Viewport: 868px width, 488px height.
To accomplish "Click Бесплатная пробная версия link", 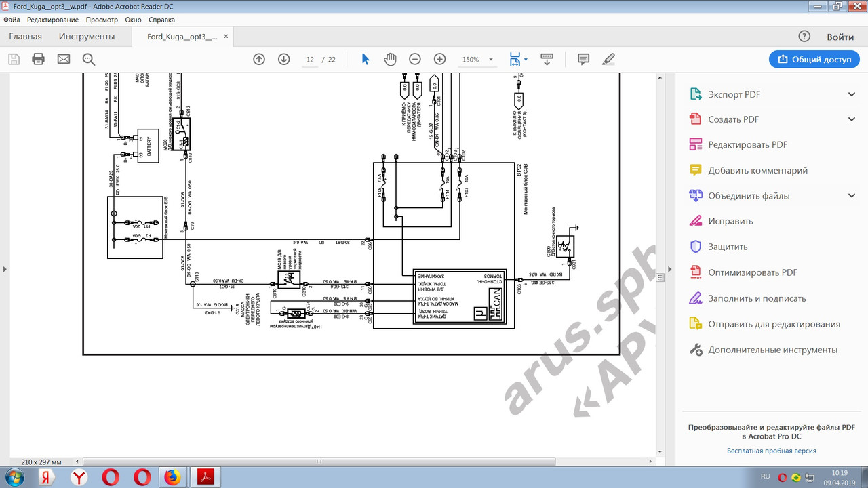I will click(x=772, y=451).
